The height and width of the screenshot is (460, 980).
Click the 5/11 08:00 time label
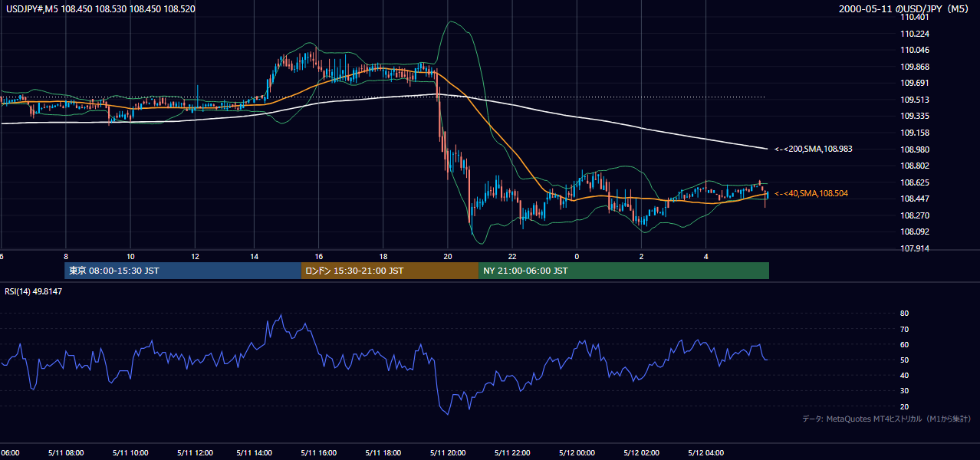coord(66,453)
